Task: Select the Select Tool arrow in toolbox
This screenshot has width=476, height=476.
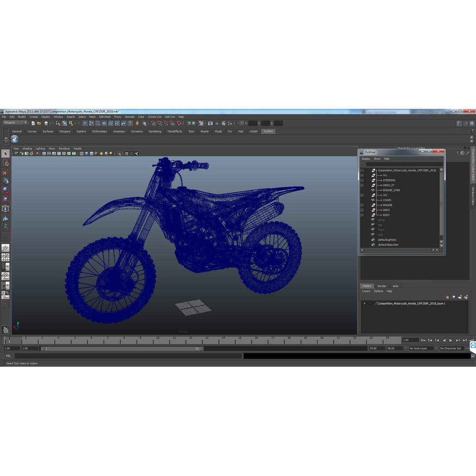Action: click(x=5, y=154)
